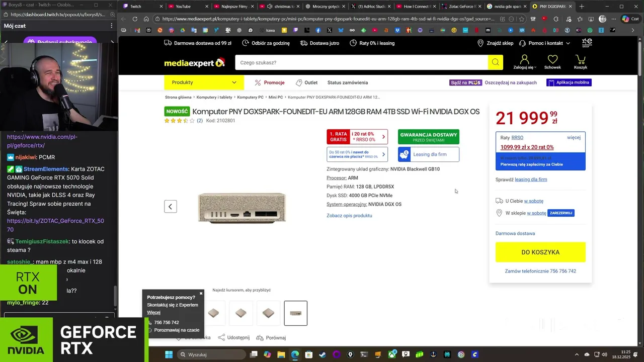Click the Porozmawiaj na czacie option
The width and height of the screenshot is (644, 362).
176,330
